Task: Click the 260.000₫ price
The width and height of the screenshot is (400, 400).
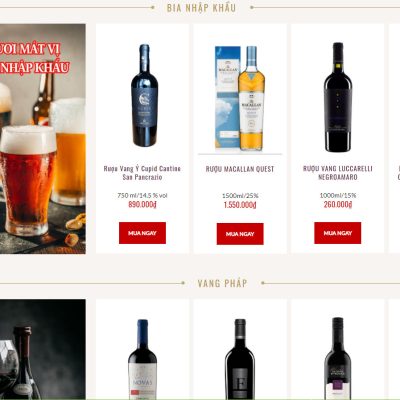Action: 338,204
